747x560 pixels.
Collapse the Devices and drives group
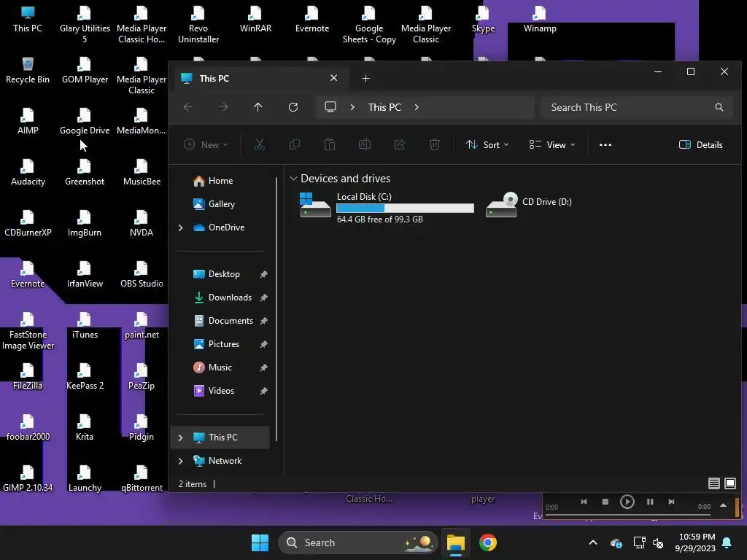[293, 179]
